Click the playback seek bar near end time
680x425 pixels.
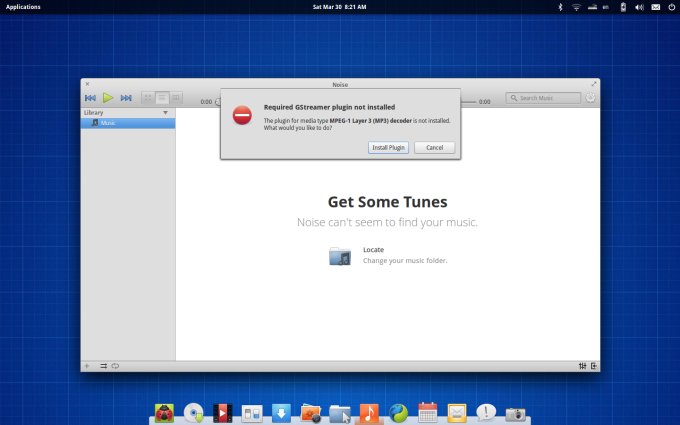pyautogui.click(x=468, y=102)
